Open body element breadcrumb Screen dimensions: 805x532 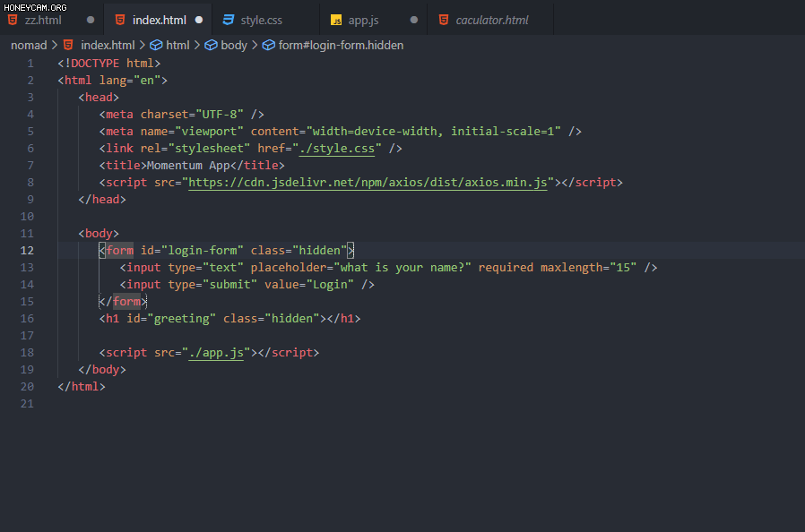pyautogui.click(x=234, y=45)
